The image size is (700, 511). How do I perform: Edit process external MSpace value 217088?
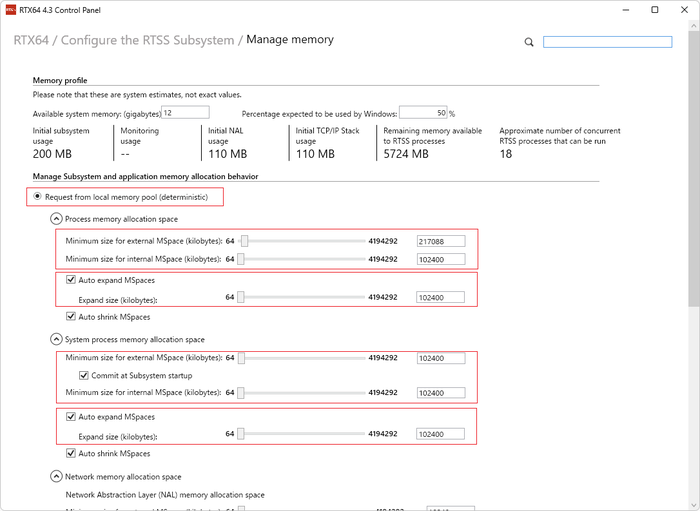441,241
